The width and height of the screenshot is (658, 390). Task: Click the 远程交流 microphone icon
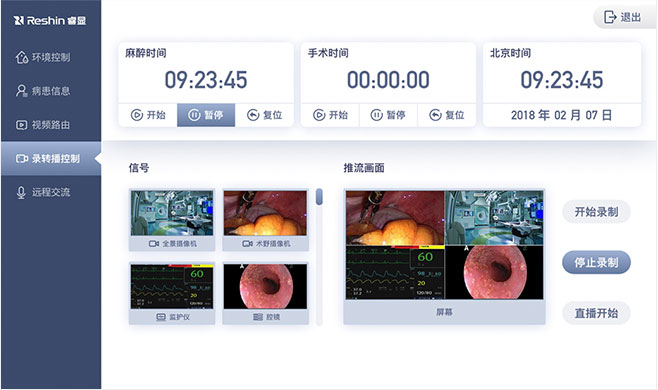[21, 192]
